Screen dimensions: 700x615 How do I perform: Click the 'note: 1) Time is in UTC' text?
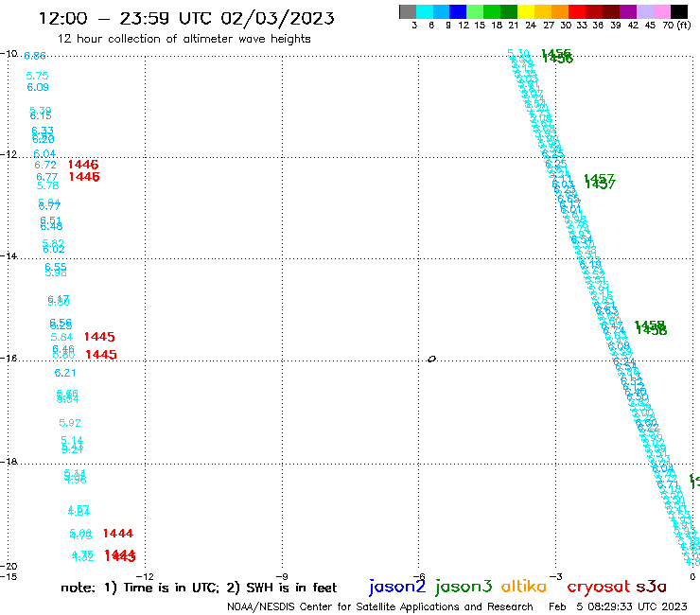[x=140, y=588]
